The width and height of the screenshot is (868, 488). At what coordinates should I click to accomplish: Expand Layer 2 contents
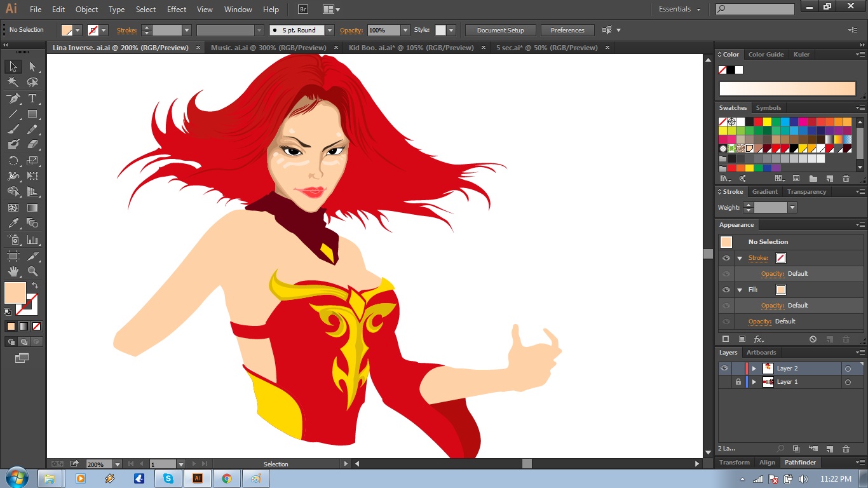[x=754, y=369]
